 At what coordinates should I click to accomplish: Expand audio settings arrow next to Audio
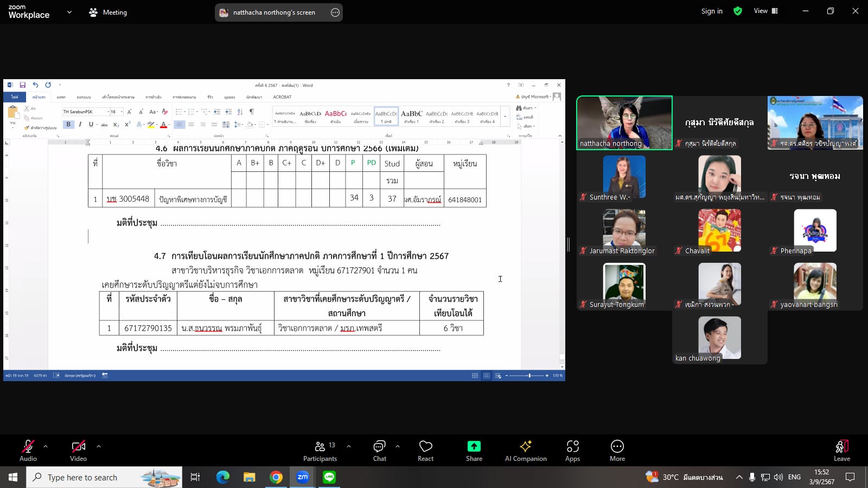46,446
